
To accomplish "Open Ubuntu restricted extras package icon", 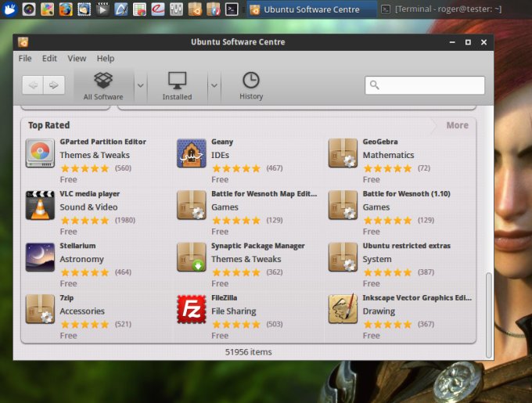I will [343, 257].
